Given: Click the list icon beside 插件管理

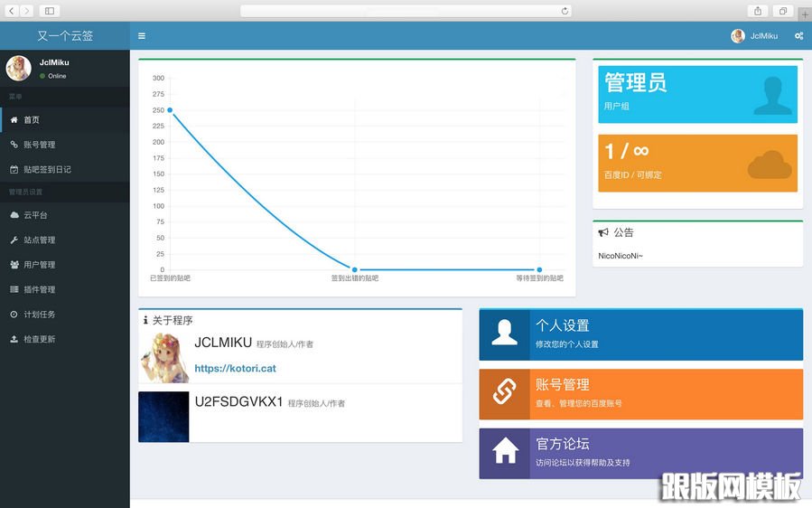Looking at the screenshot, I should pyautogui.click(x=14, y=289).
